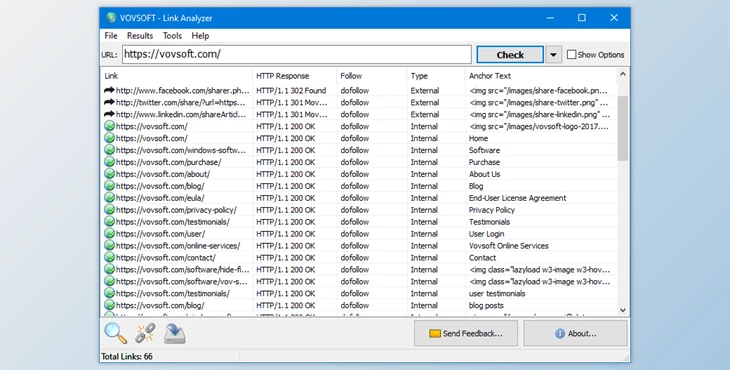
Task: Select the 'Home' anchor text cell
Action: click(478, 138)
